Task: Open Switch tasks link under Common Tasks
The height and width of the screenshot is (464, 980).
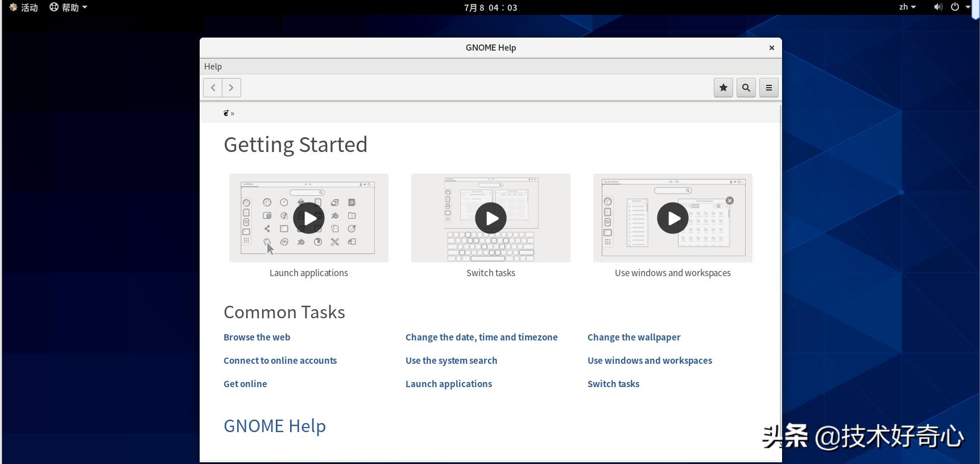Action: coord(614,384)
